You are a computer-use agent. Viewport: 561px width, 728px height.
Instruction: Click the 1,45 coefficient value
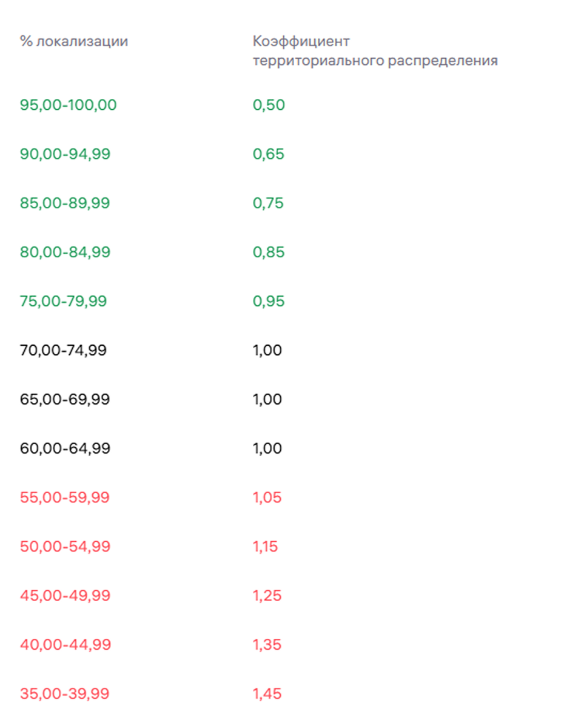(267, 694)
